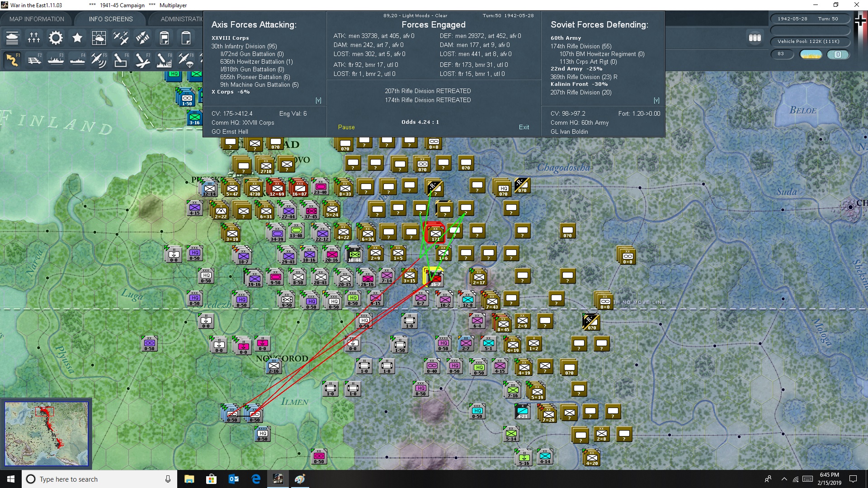Image resolution: width=868 pixels, height=488 pixels.
Task: Open the losses screen with cross icons
Action: tap(34, 38)
